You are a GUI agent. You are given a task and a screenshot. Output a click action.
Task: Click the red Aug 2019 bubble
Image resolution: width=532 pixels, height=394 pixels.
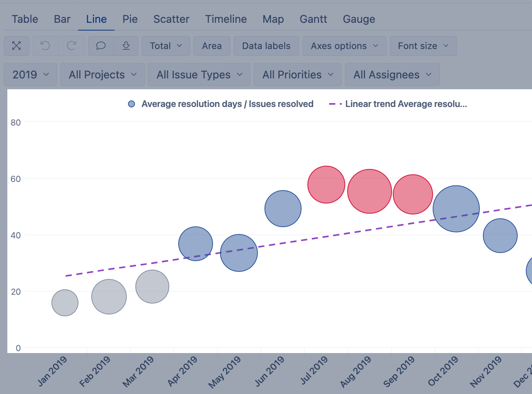370,191
